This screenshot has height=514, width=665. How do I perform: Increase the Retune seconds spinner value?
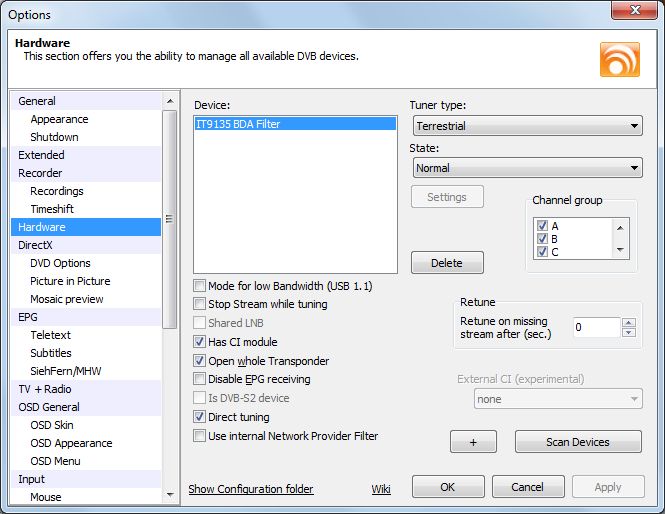[x=628, y=322]
